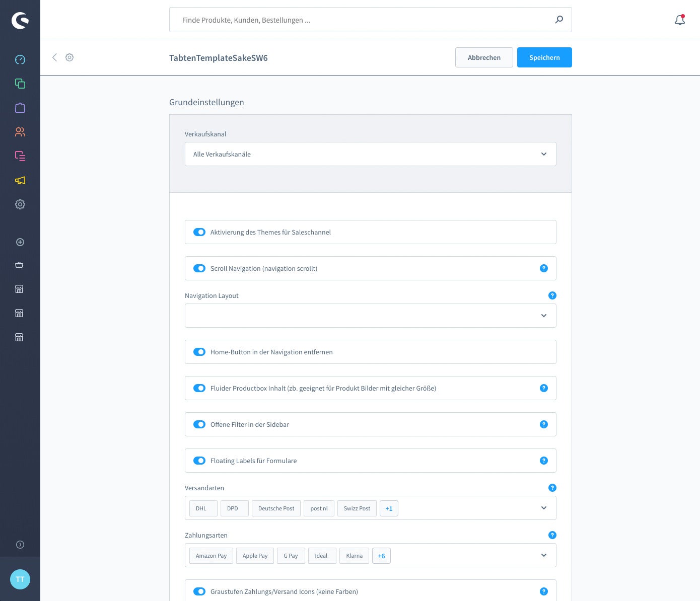
Task: Click the search magnifier icon
Action: tap(559, 20)
